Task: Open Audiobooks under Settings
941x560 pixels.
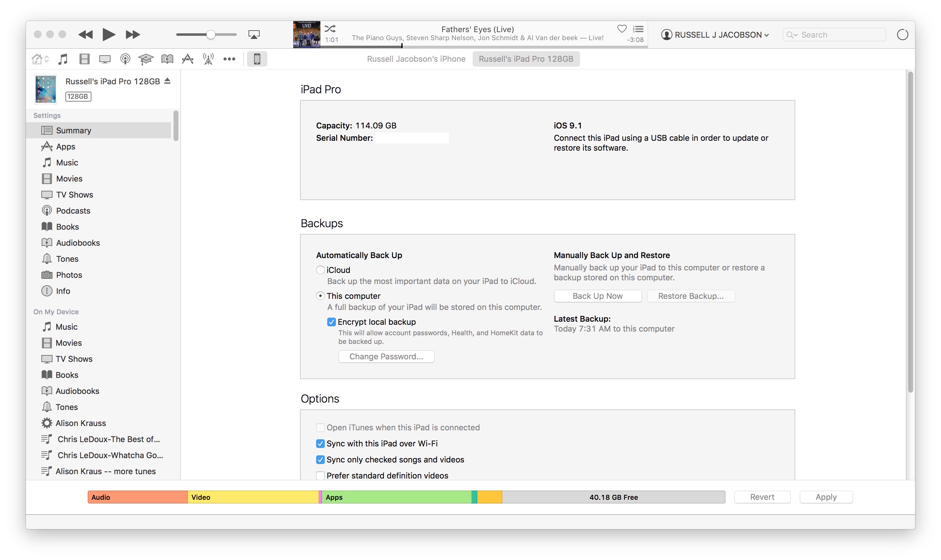Action: 98,243
